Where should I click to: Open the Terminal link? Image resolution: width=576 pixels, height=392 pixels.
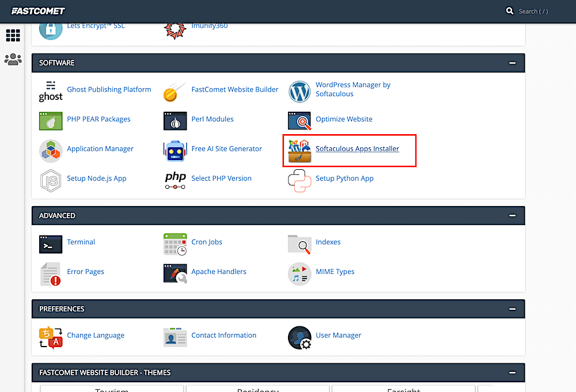pos(81,242)
